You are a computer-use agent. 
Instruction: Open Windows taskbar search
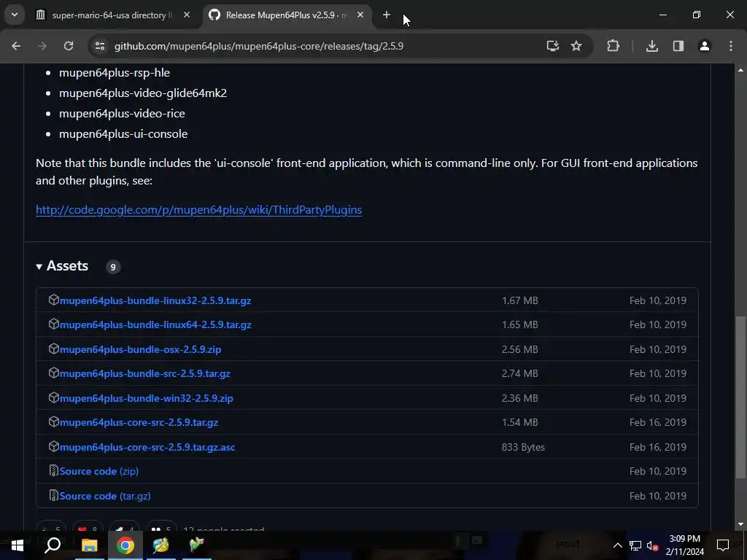pos(53,545)
